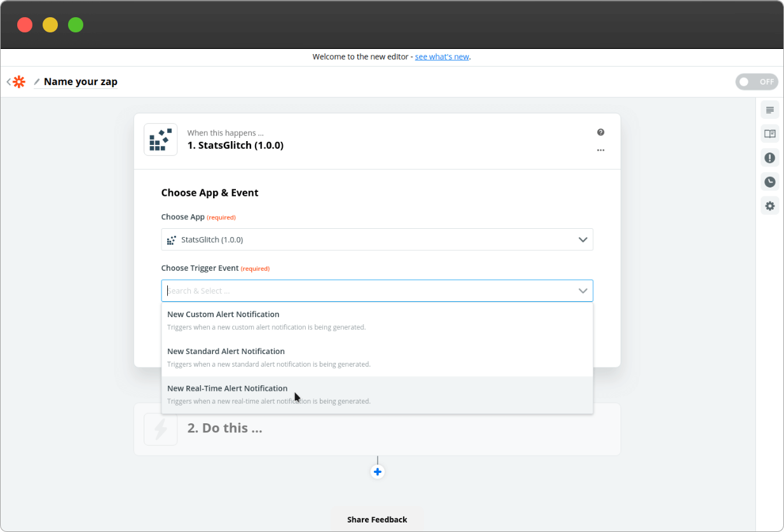Click the green maximize window button
The image size is (784, 532).
coord(76,25)
